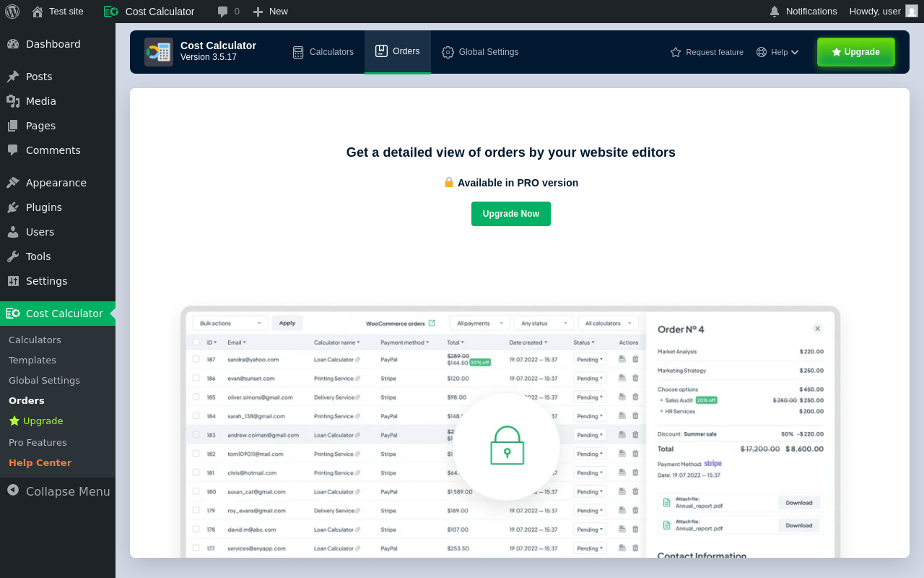The width and height of the screenshot is (924, 578).
Task: Select Cost Calculator in the sidebar
Action: point(58,314)
